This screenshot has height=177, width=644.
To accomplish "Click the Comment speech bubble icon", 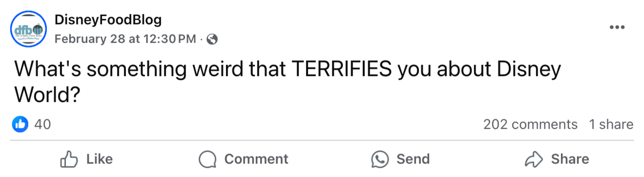I will click(x=208, y=159).
